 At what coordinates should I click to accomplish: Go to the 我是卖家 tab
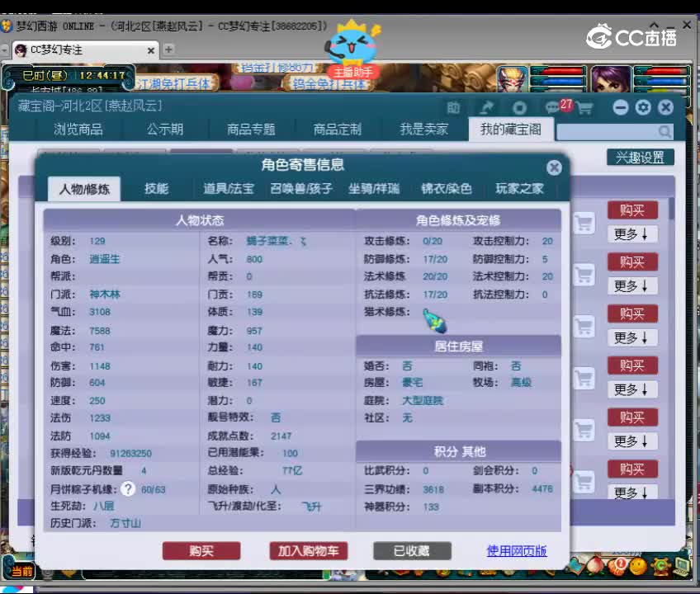423,130
